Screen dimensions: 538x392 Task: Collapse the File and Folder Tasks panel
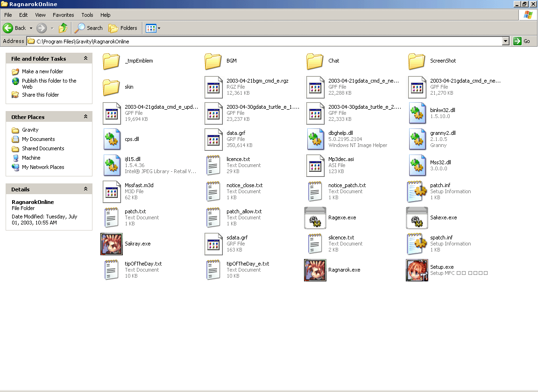(86, 59)
